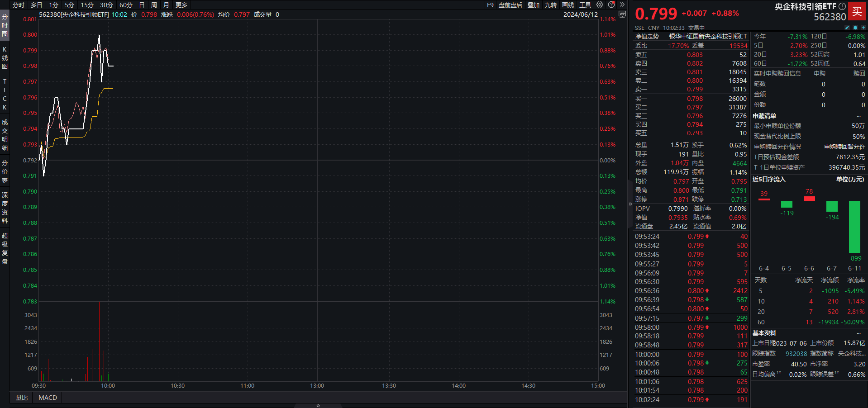Screen dimensions: 868x408
Task: Click the 6-11 green net inflow bar
Action: click(854, 227)
